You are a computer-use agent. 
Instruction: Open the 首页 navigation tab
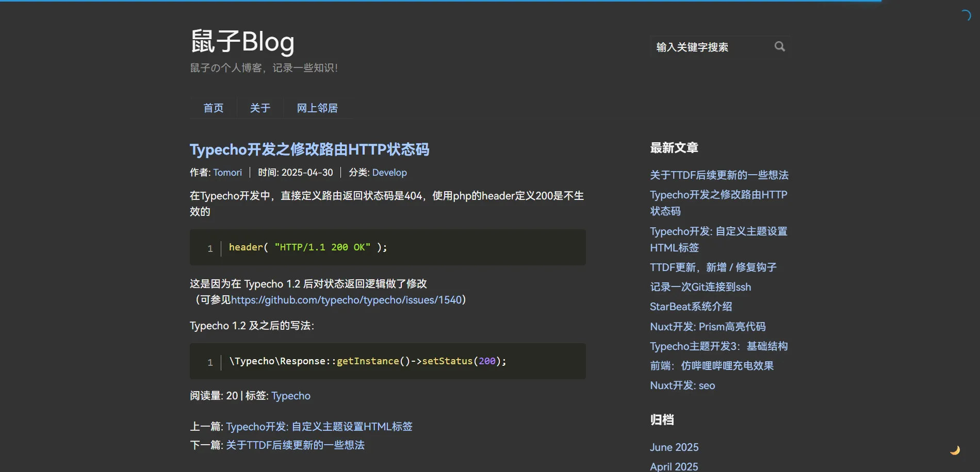tap(214, 108)
